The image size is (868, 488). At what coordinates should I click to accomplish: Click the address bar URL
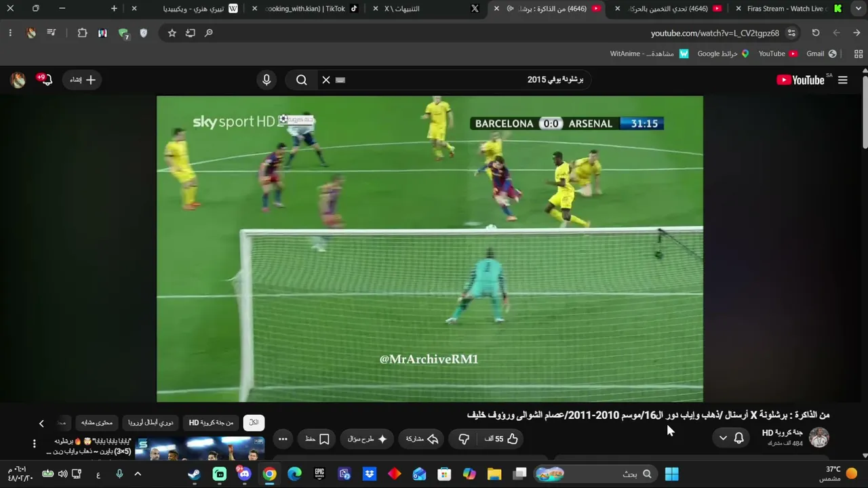click(x=715, y=33)
